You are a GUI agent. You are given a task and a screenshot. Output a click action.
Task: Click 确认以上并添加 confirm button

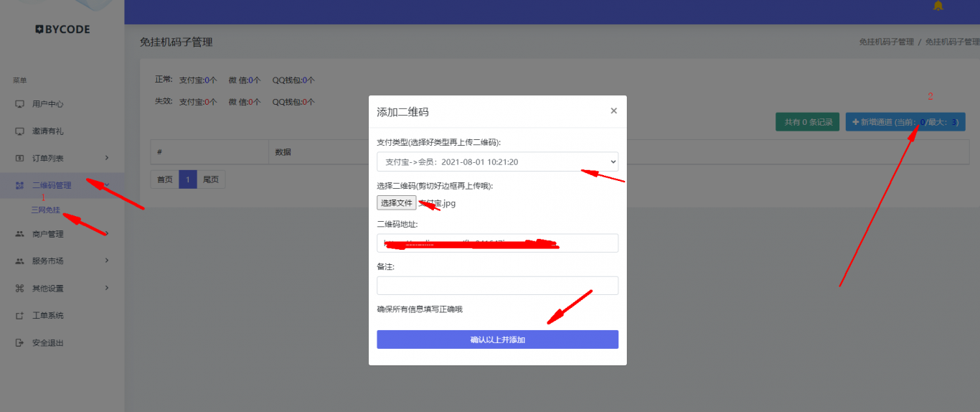click(497, 340)
